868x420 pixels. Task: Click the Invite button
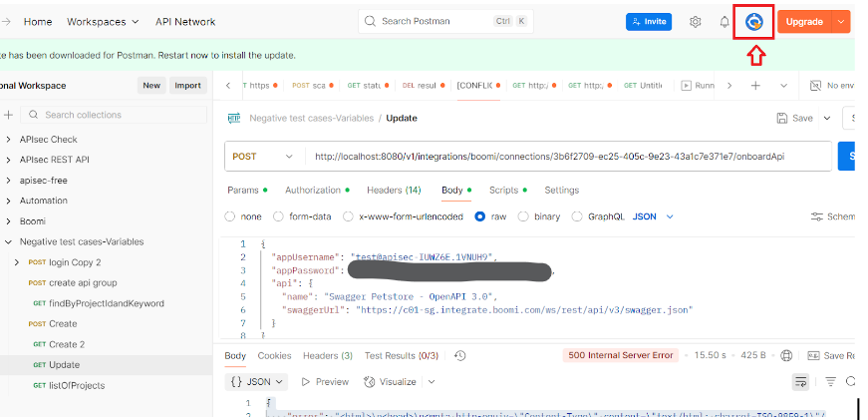648,22
